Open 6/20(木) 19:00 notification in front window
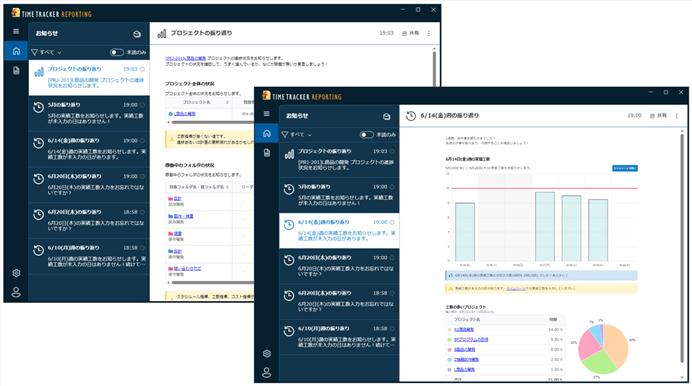The width and height of the screenshot is (692, 386). 339,266
